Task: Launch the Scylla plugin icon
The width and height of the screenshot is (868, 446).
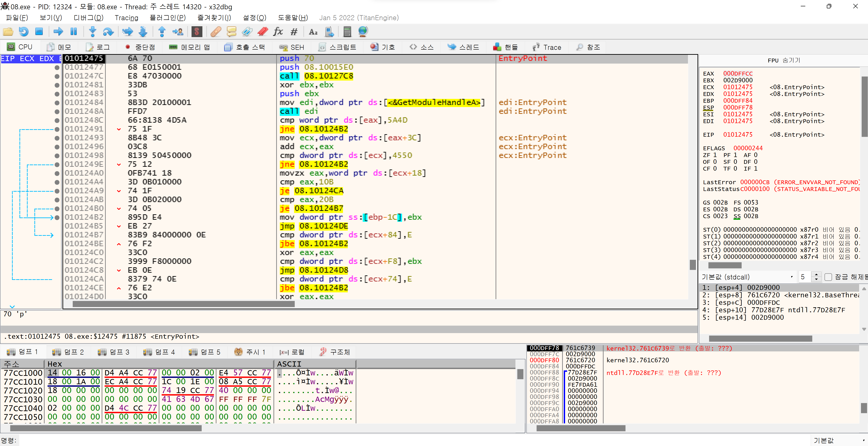Action: pyautogui.click(x=197, y=32)
